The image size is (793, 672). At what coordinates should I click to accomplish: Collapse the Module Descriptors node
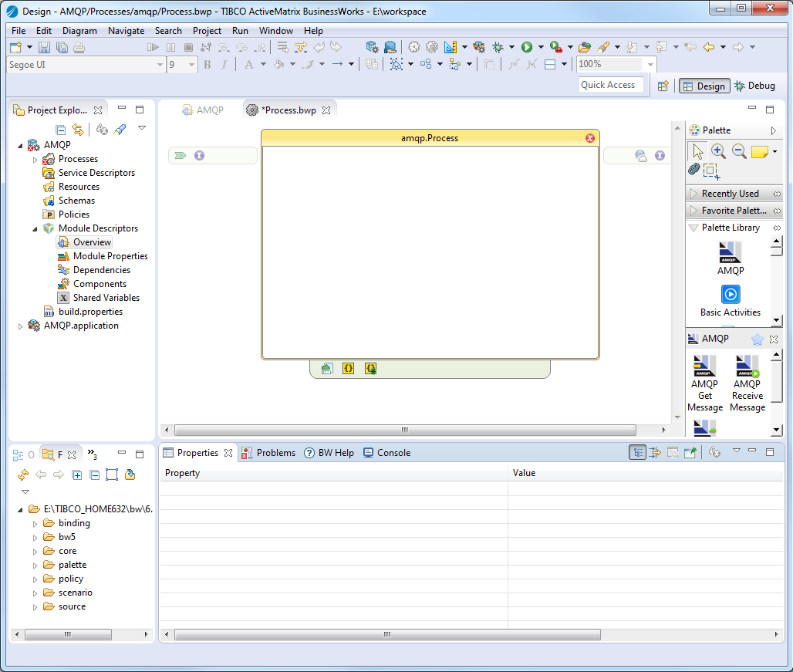pos(35,229)
